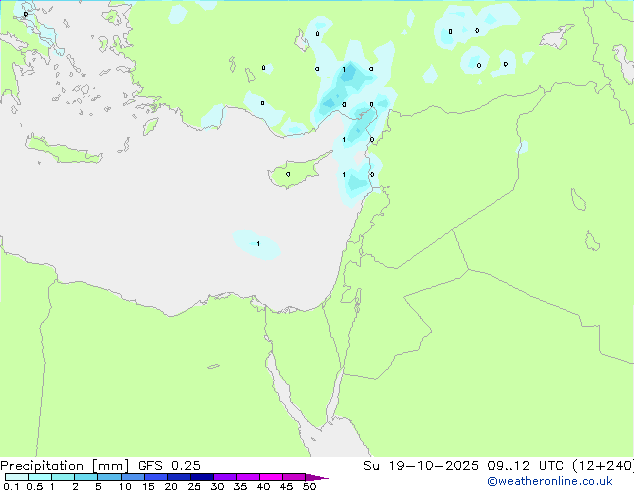The image size is (634, 490).
Task: Select the 45–50 mm magenta legend swatch
Action: coord(294,477)
